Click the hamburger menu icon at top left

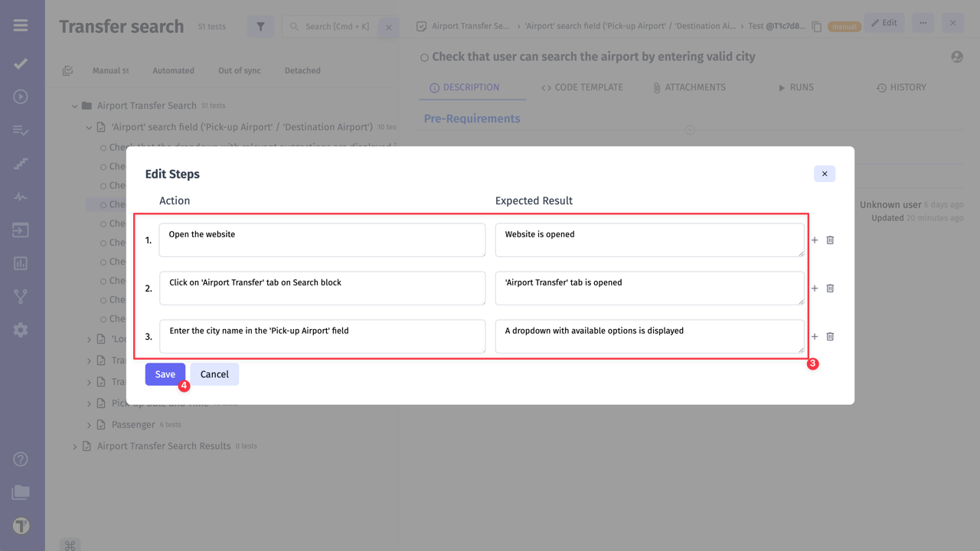point(21,26)
